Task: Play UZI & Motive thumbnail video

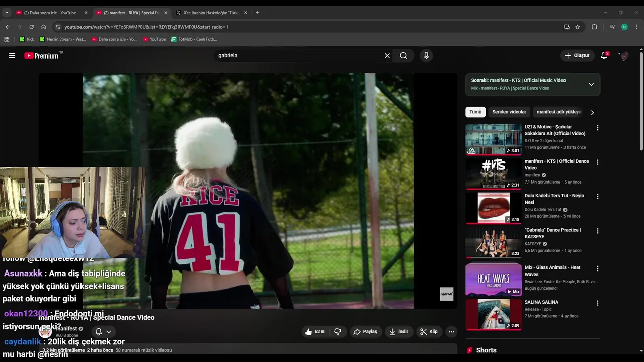Action: 494,139
